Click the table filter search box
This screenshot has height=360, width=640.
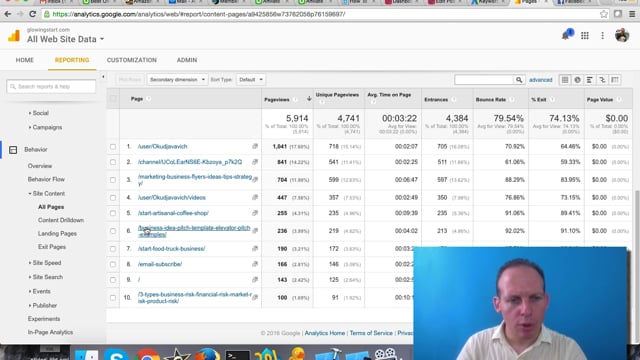coord(484,80)
